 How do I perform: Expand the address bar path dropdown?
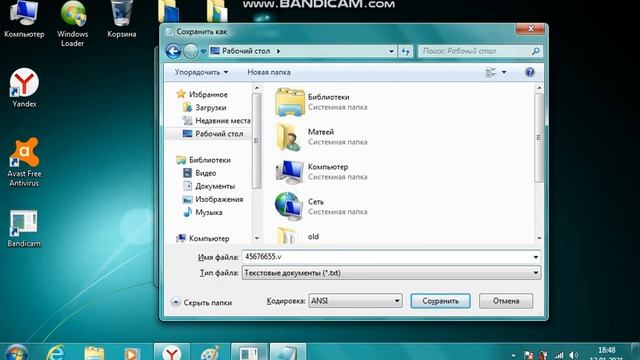point(391,51)
